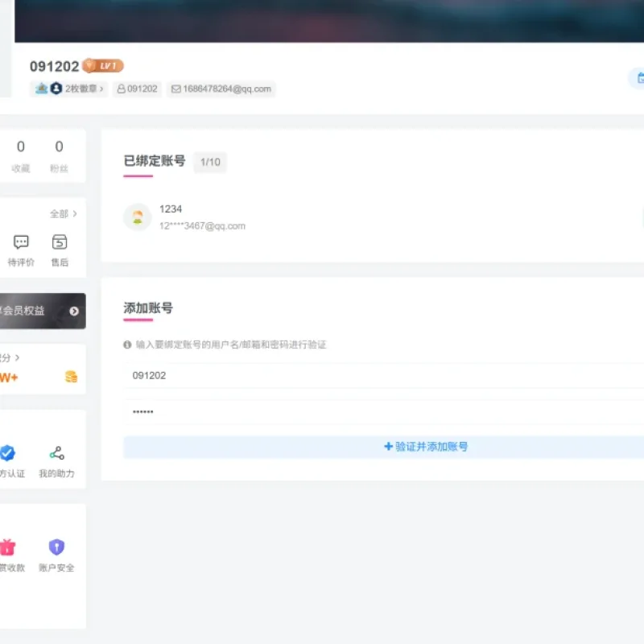Open 我的助力 share icon
This screenshot has width=644, height=644.
point(56,453)
